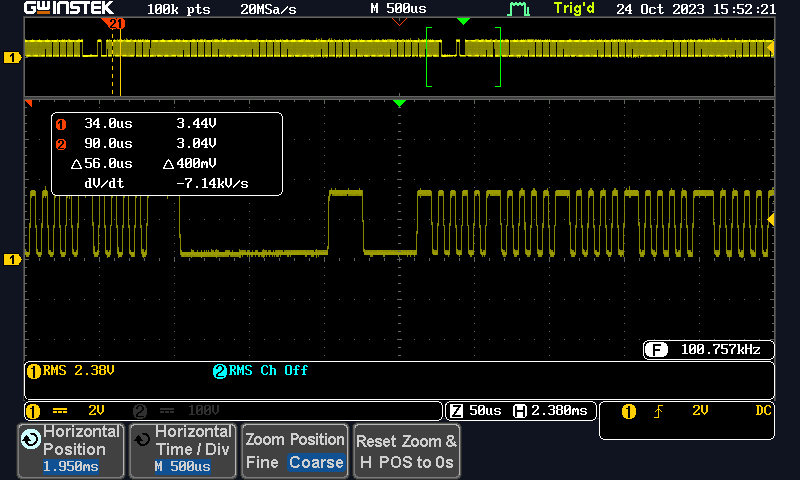The height and width of the screenshot is (480, 800).
Task: Click the green trigger marker above overview
Action: (463, 21)
